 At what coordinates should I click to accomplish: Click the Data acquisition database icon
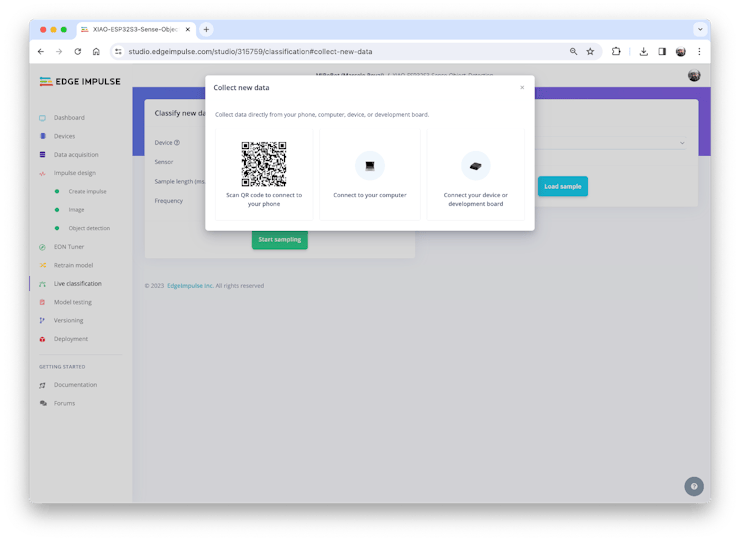tap(42, 154)
